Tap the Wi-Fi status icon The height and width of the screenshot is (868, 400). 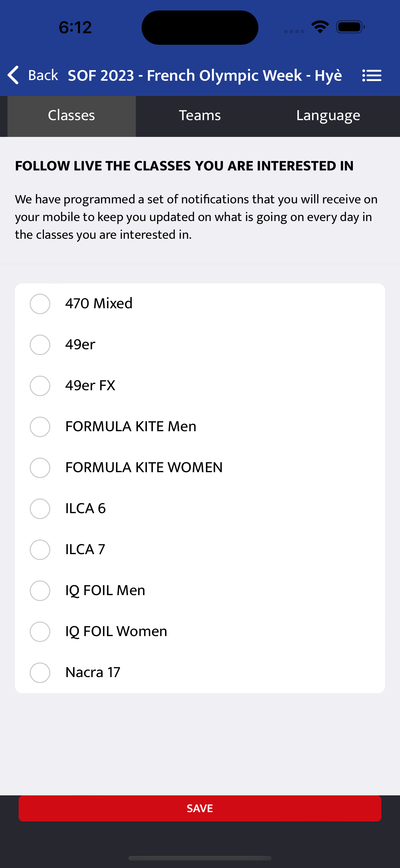(320, 27)
